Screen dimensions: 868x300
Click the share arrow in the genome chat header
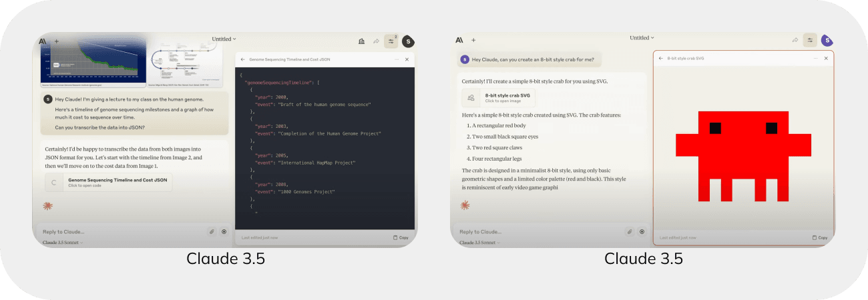tap(376, 41)
